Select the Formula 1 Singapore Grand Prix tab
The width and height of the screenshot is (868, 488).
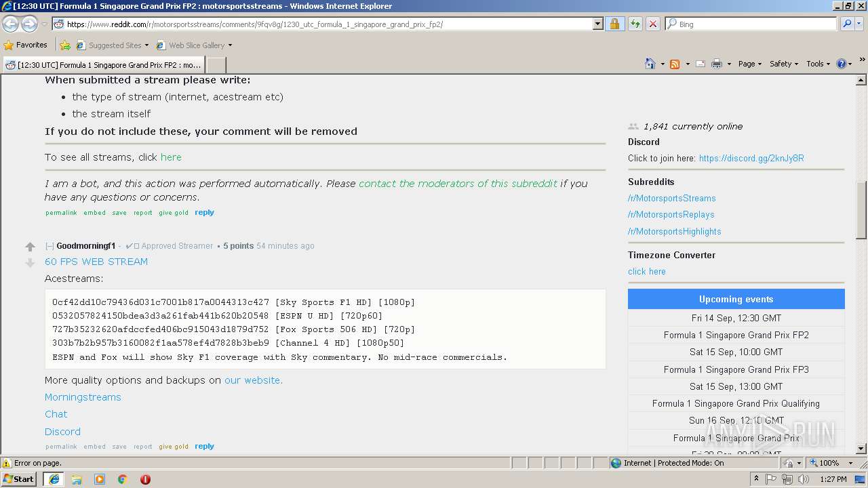click(103, 65)
